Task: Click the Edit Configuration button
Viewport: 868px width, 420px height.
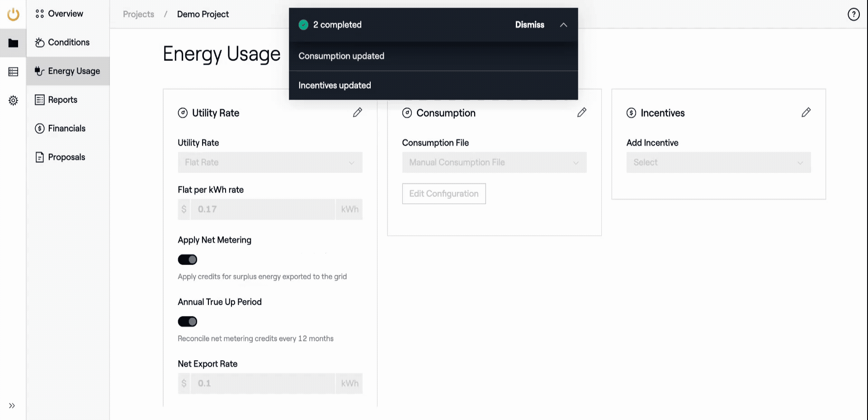Action: pyautogui.click(x=443, y=194)
